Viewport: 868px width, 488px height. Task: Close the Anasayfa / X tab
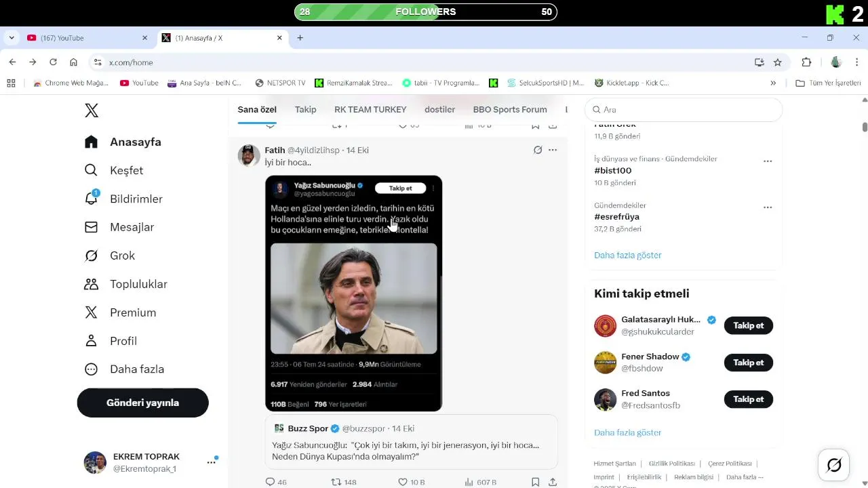[x=279, y=38]
